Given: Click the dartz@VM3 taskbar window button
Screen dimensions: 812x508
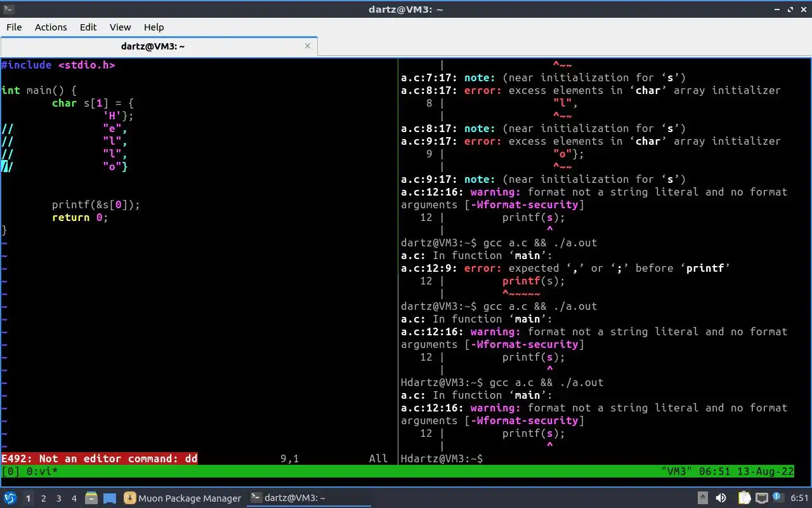Looking at the screenshot, I should [308, 498].
